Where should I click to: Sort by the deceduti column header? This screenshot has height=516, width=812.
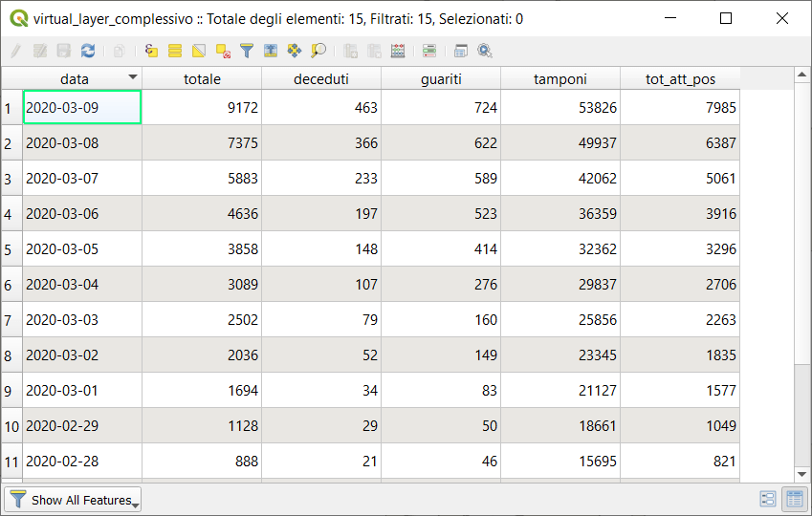coord(320,79)
